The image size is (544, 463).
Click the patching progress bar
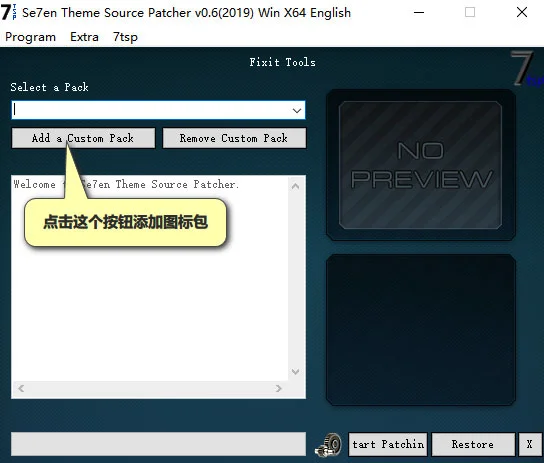tap(158, 444)
